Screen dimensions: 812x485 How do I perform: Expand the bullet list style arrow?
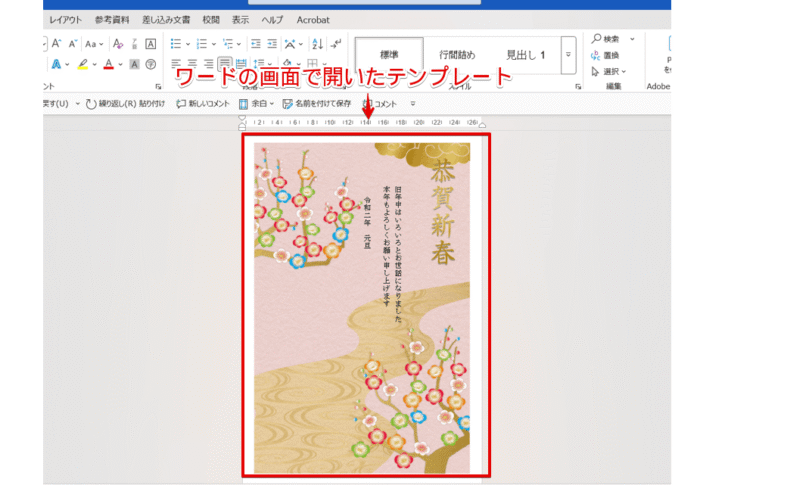pos(188,44)
